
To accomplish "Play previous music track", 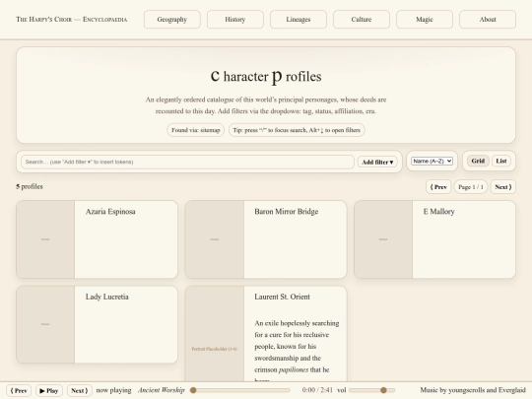I will tap(19, 391).
